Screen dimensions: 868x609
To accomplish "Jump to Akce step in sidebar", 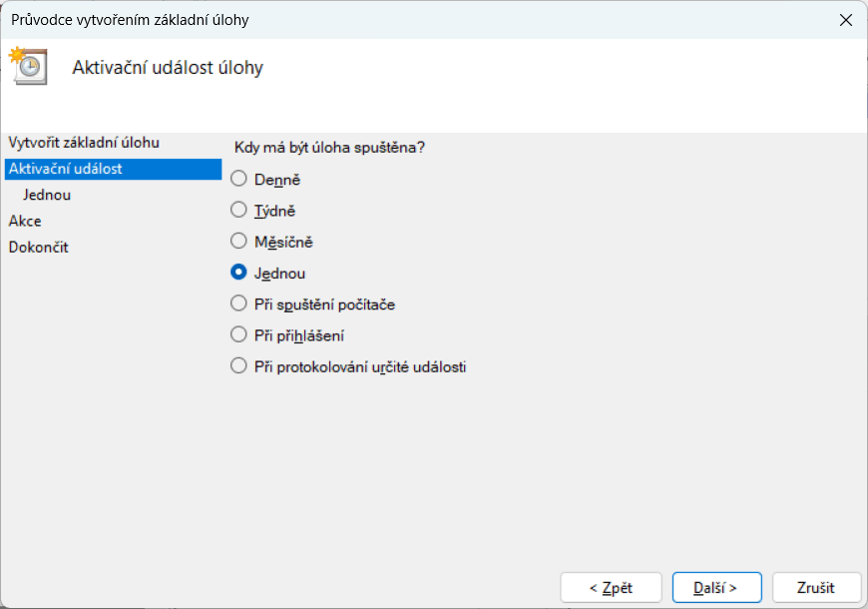I will pos(25,221).
